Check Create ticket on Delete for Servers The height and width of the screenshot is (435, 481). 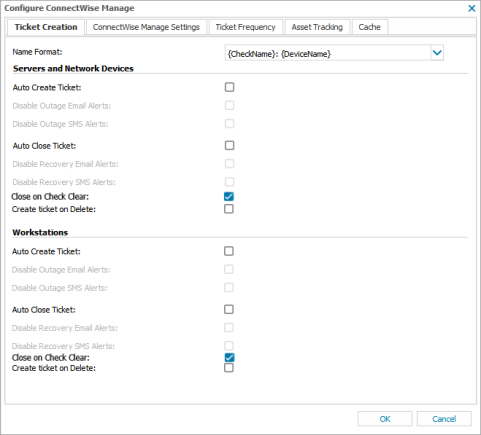coord(229,209)
